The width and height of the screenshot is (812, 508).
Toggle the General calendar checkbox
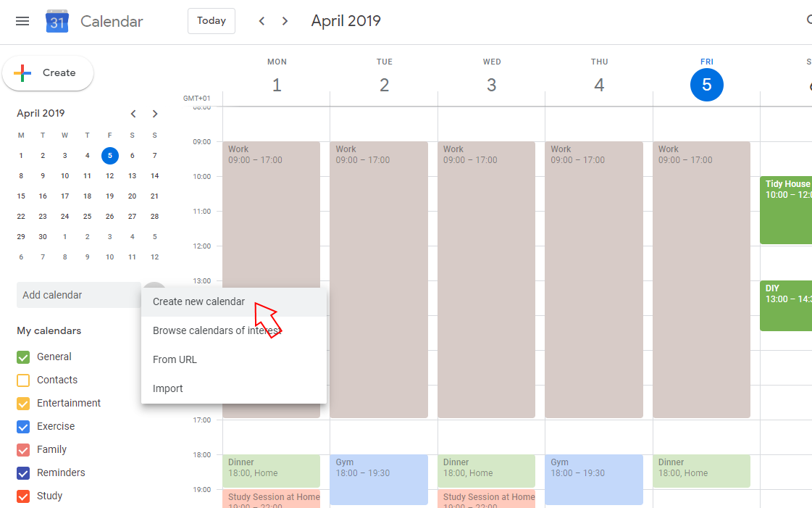23,357
